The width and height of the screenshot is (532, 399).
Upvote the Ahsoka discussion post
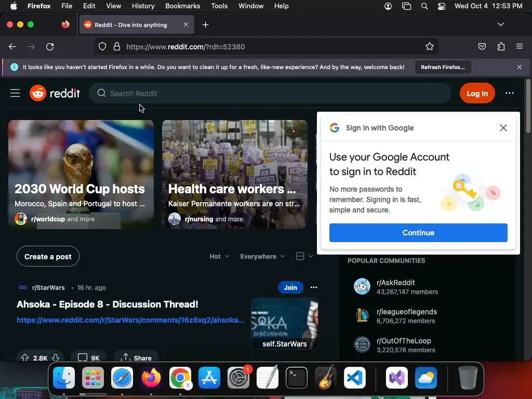point(25,357)
